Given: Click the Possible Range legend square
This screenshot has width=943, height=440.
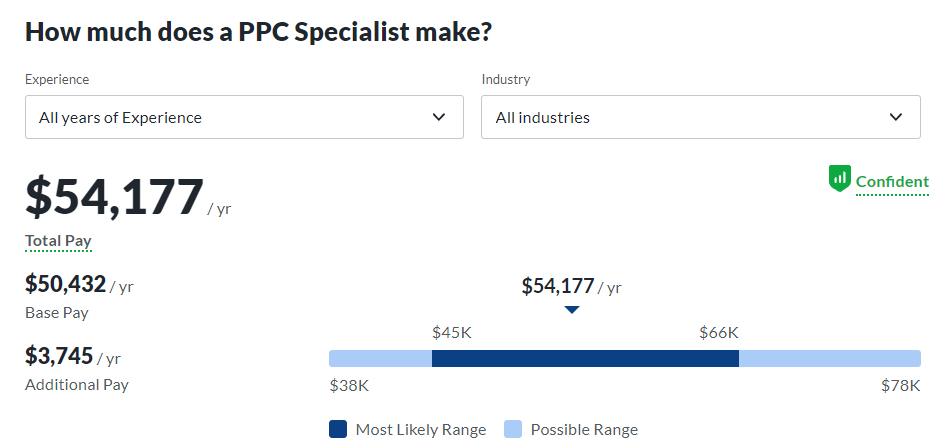Looking at the screenshot, I should pyautogui.click(x=512, y=429).
